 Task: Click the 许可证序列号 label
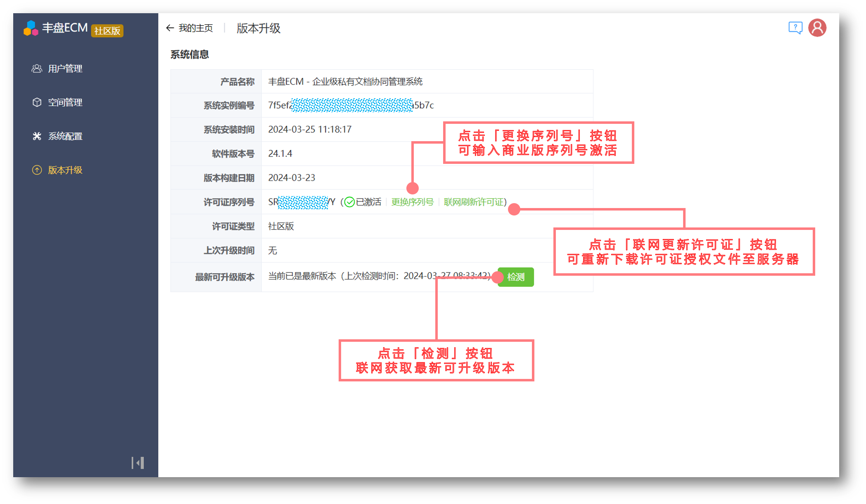click(x=229, y=202)
